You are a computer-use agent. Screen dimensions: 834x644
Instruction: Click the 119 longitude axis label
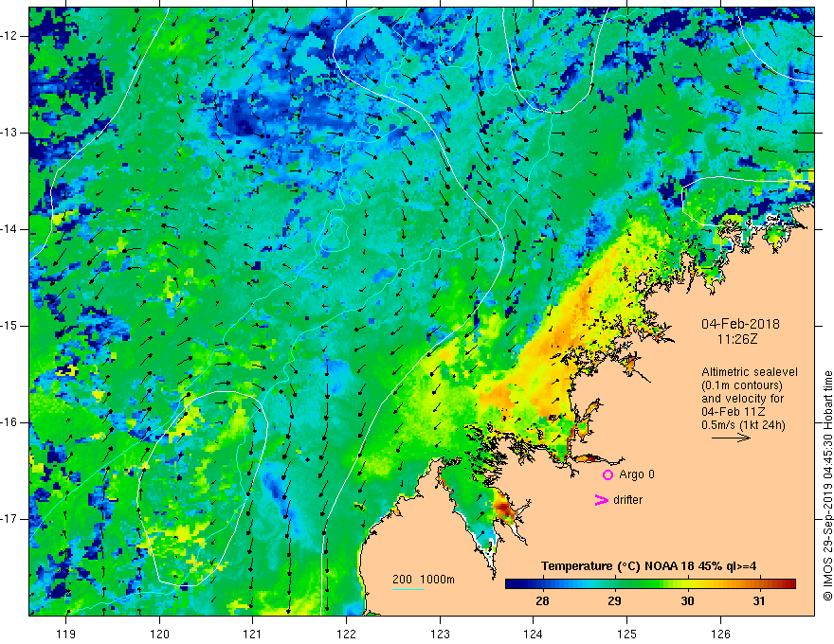(66, 634)
